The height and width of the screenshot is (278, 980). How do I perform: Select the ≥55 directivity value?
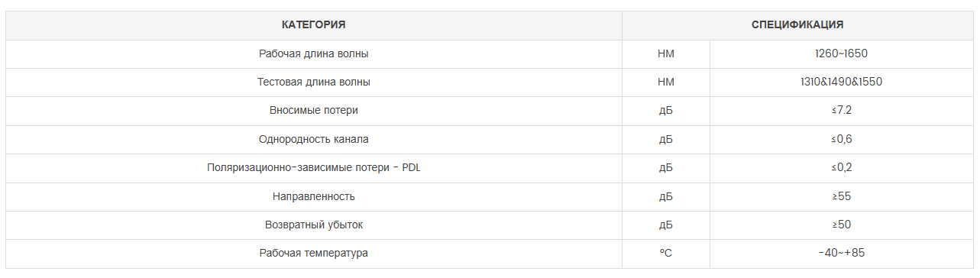pyautogui.click(x=842, y=197)
